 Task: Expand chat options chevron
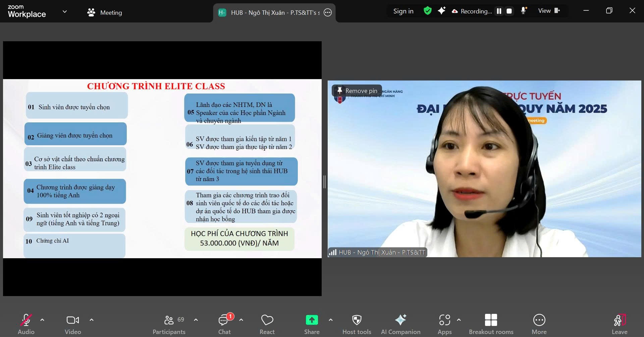241,320
